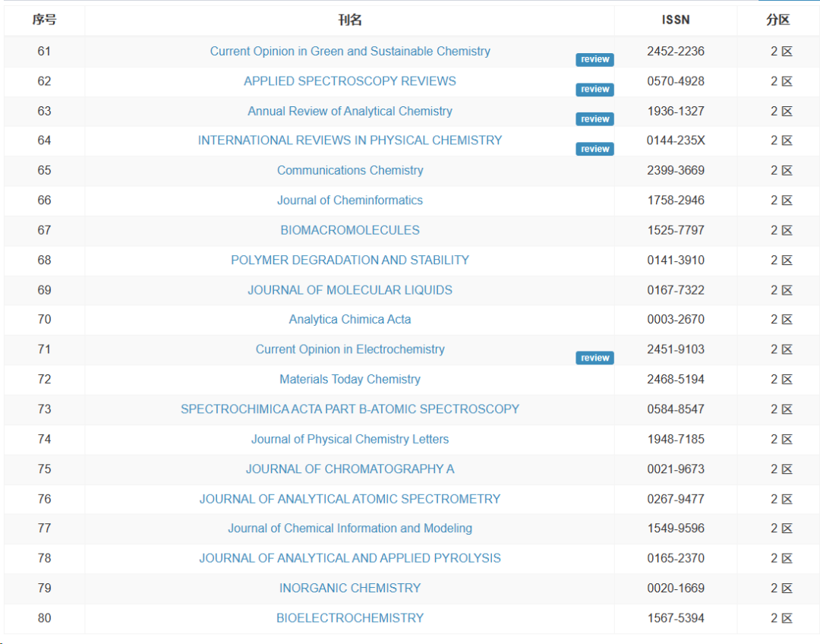820x644 pixels.
Task: Select ISSN 1948-7185 cell
Action: coord(676,439)
